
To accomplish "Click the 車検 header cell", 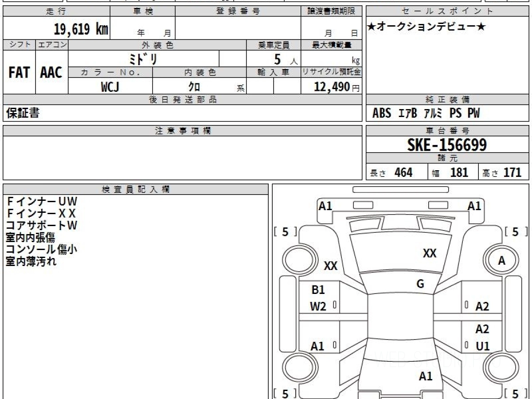I will (x=142, y=12).
